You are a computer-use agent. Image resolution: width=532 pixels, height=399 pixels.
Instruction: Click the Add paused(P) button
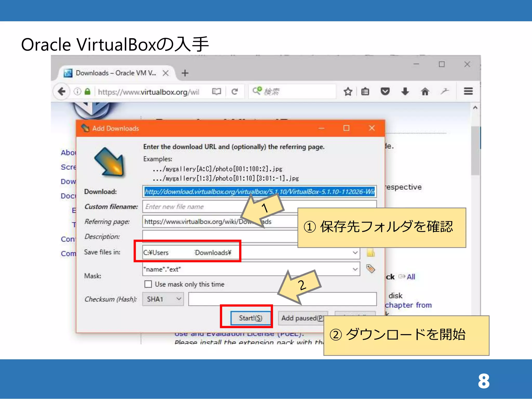(303, 318)
